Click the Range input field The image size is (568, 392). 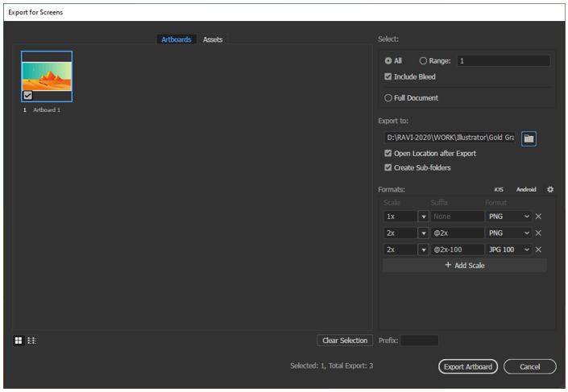click(x=504, y=61)
